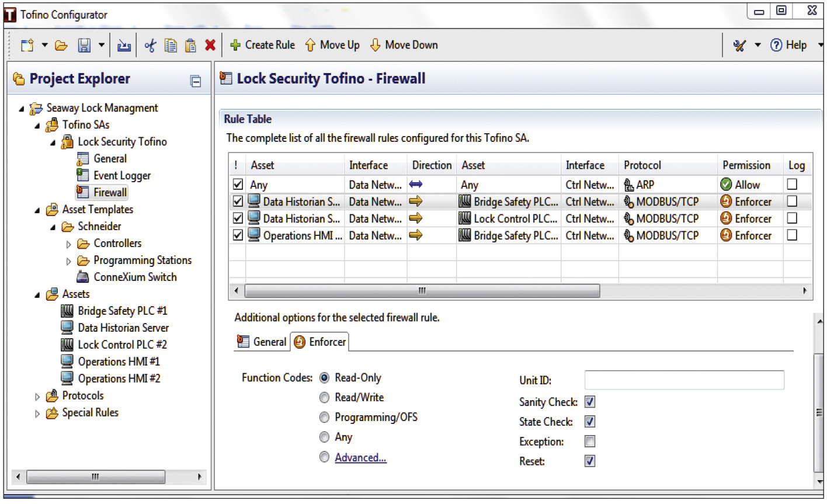Collapse the Lock Security Tofino node
Image resolution: width=827 pixels, height=504 pixels.
pyautogui.click(x=53, y=142)
